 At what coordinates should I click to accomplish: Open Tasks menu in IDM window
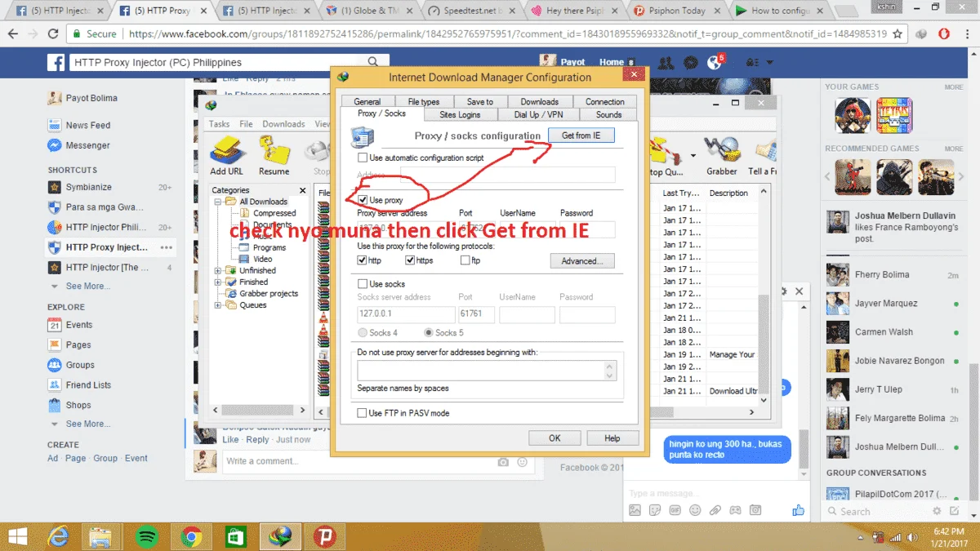click(220, 124)
